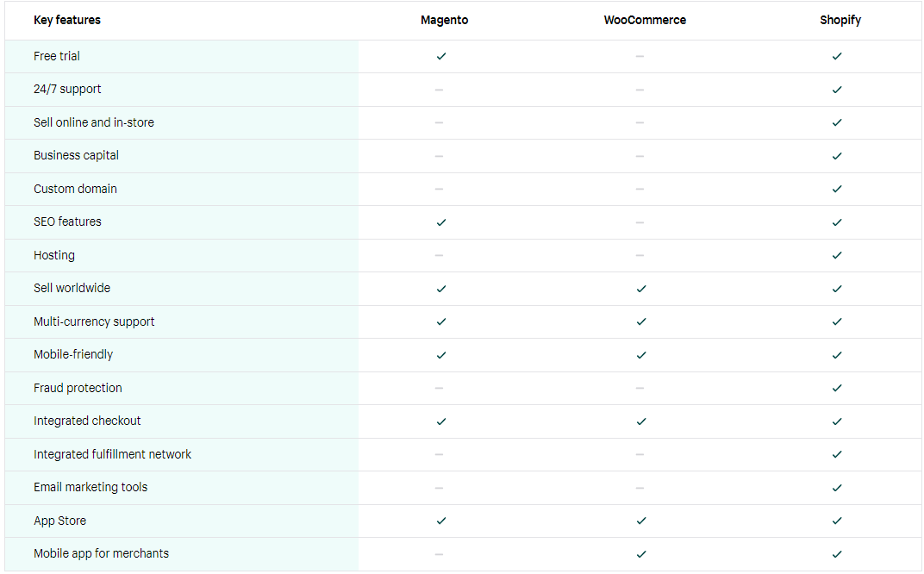Select the Integrated checkout row label
This screenshot has width=924, height=574.
point(87,421)
